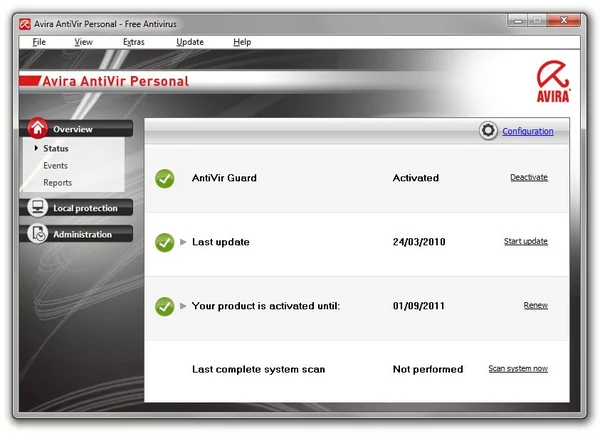Viewport: 600px width, 433px height.
Task: Click the large Avira logo at top right
Action: click(553, 81)
